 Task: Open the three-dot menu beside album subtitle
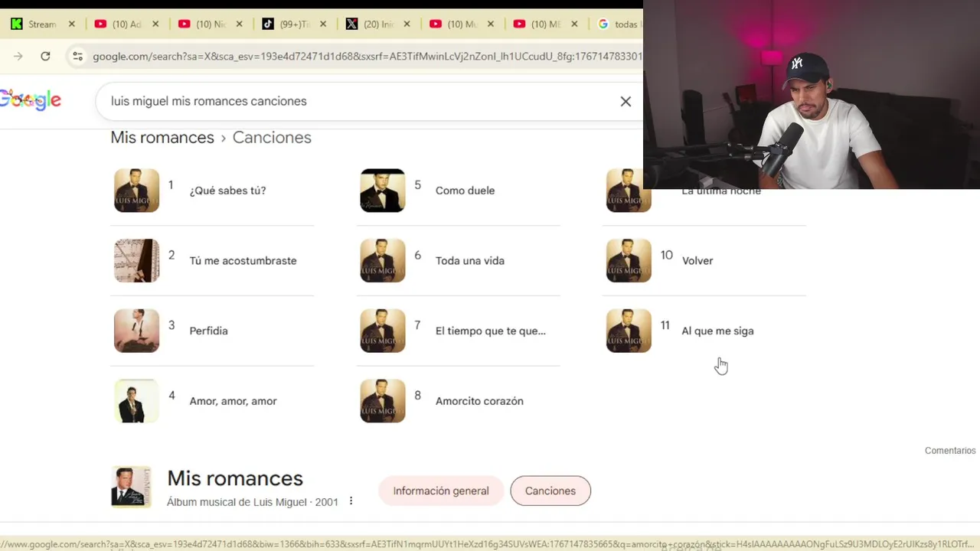point(351,501)
